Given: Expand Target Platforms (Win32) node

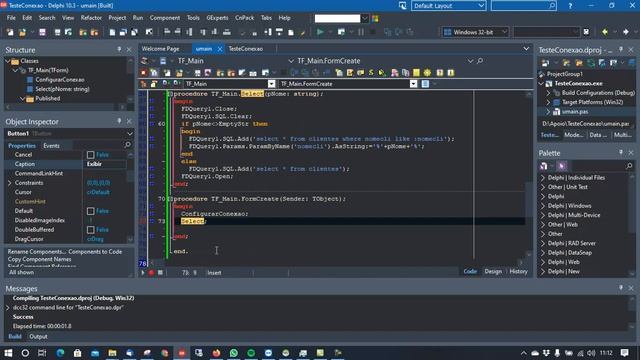Looking at the screenshot, I should coord(549,102).
